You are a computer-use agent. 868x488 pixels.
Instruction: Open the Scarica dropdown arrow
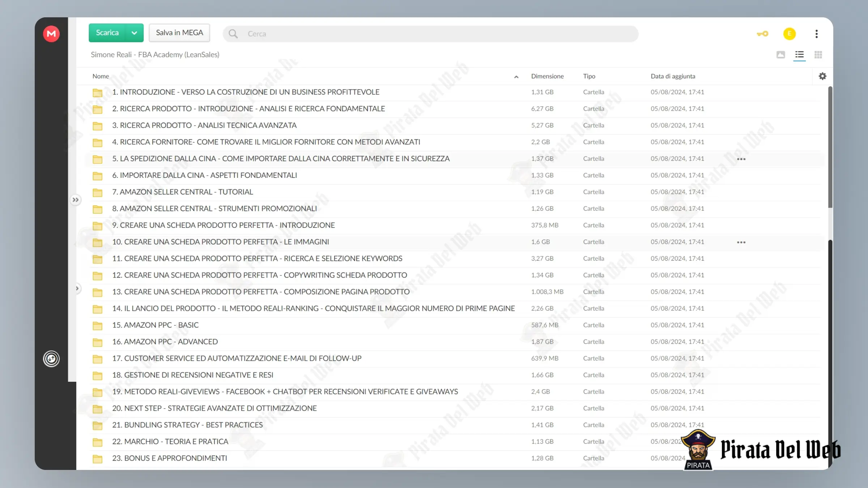135,33
